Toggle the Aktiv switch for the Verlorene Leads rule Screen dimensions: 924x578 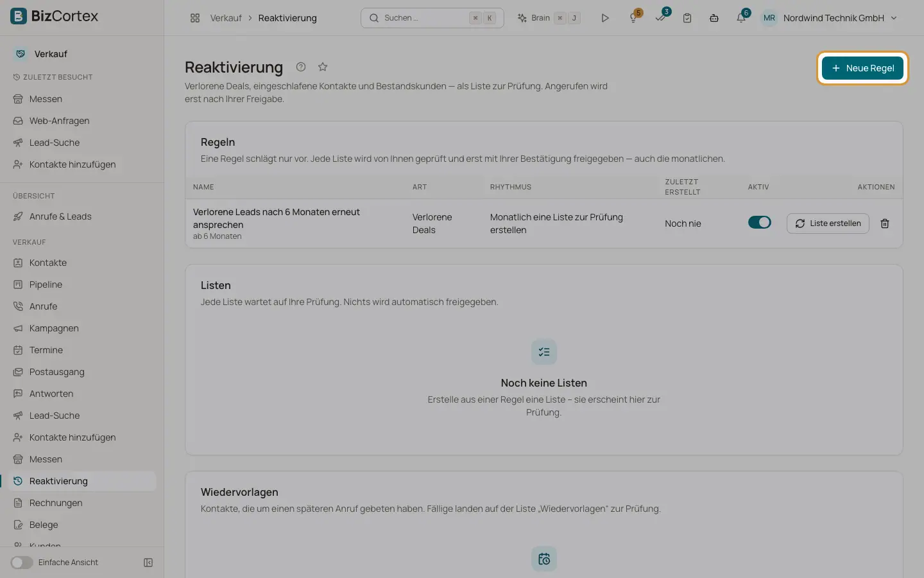click(x=760, y=222)
